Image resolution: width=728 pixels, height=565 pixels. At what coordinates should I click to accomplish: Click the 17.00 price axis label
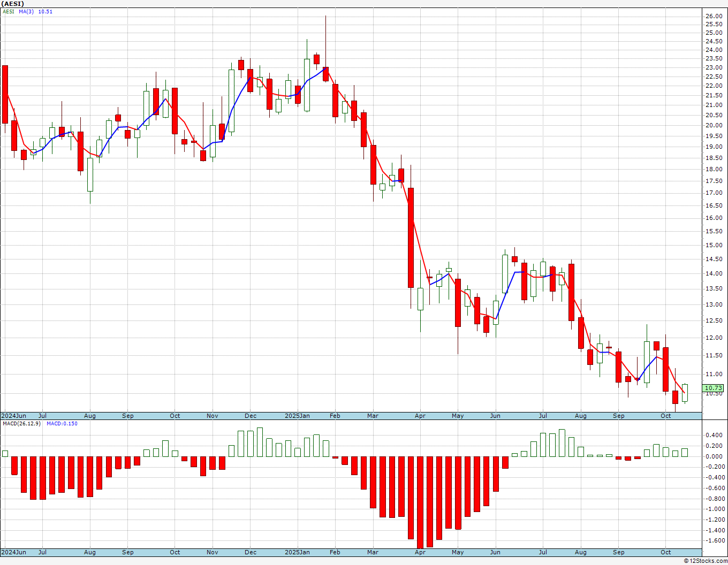coord(714,193)
